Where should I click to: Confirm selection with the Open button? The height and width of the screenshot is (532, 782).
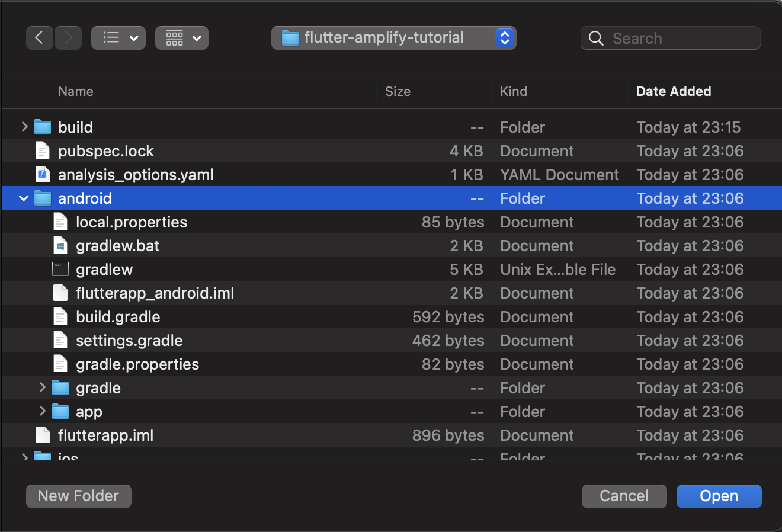pos(719,496)
